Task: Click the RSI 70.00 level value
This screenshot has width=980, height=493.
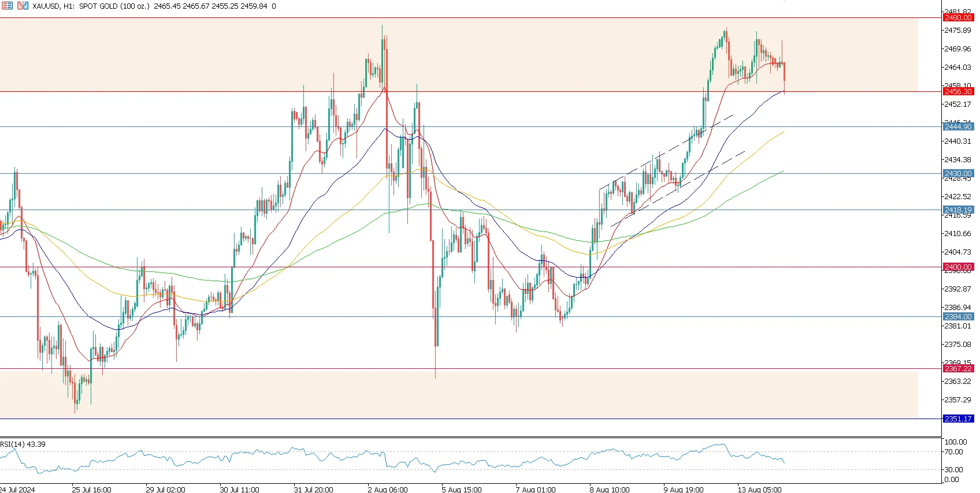Action: pyautogui.click(x=953, y=452)
